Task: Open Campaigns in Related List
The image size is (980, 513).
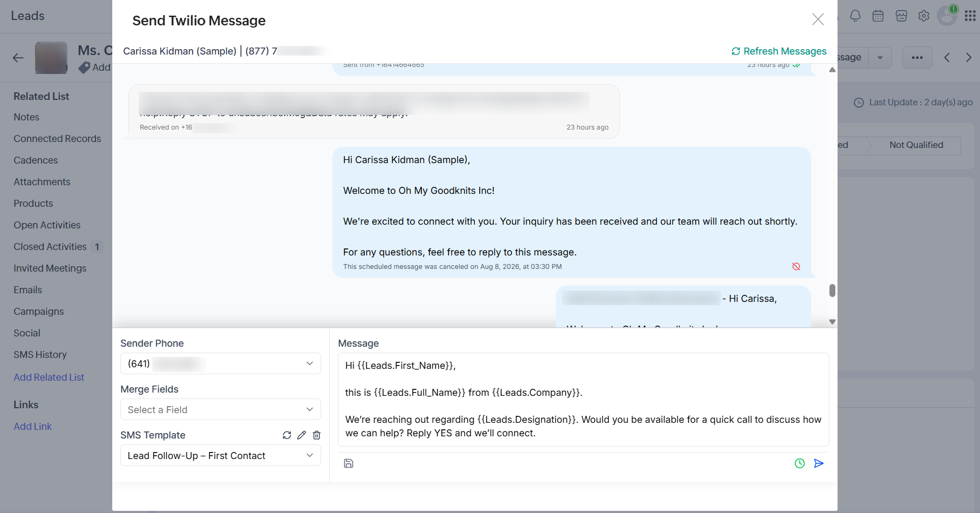Action: [39, 312]
